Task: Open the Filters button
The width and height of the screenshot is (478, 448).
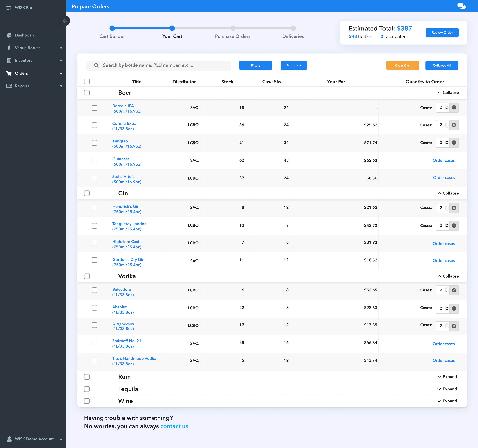Action: coord(255,65)
